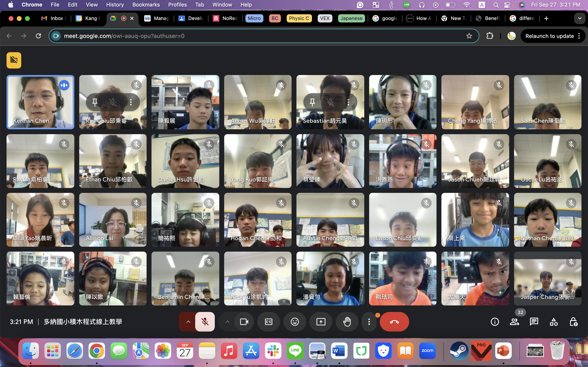The width and height of the screenshot is (588, 367).
Task: Open more options three-dot menu
Action: (x=369, y=322)
